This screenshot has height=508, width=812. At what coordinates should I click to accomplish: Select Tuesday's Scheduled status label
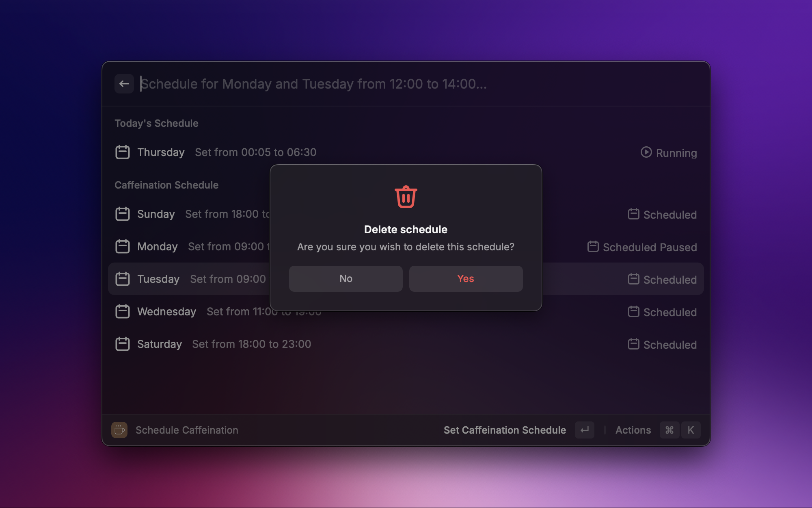click(x=670, y=280)
